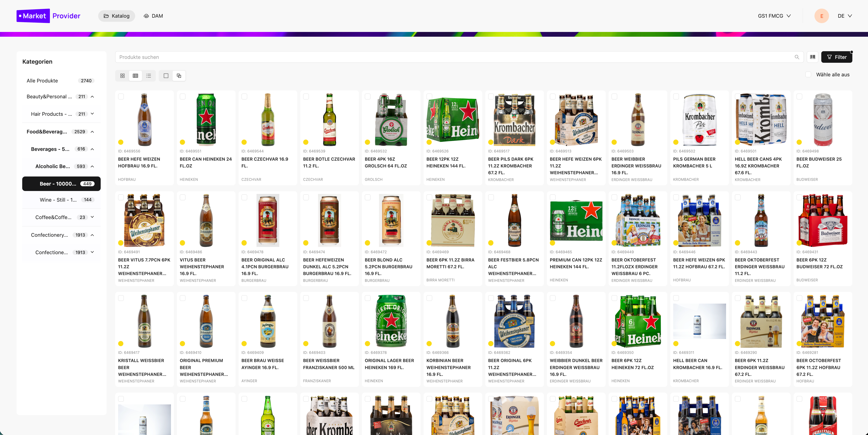Switch to large grid view icon
The image size is (868, 435).
pos(122,76)
